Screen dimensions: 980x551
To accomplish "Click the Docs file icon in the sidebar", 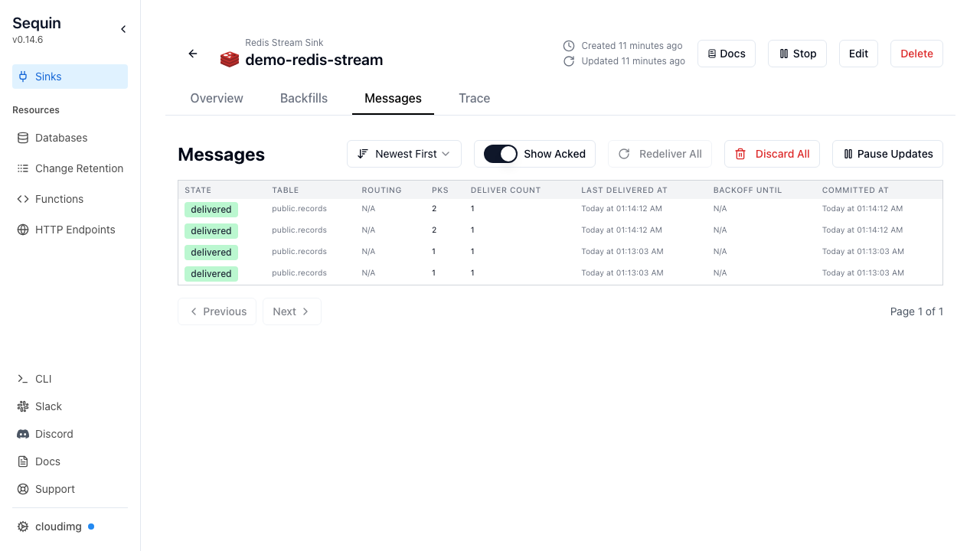I will pos(23,461).
